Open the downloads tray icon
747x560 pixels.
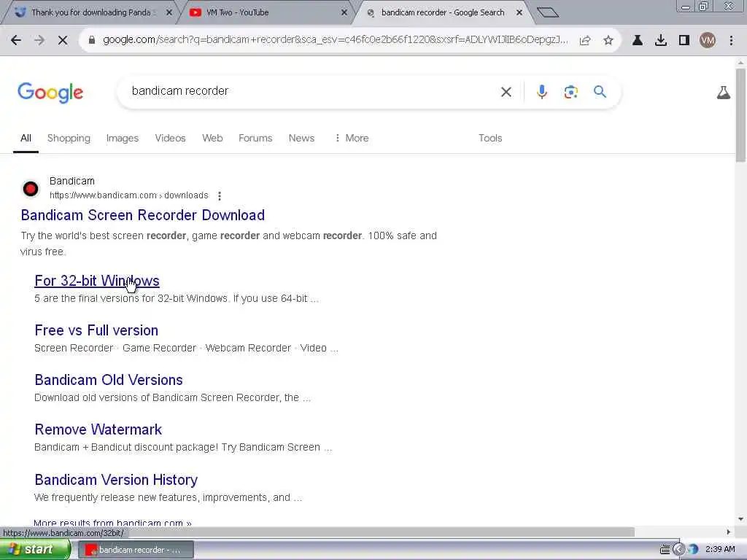pyautogui.click(x=661, y=41)
